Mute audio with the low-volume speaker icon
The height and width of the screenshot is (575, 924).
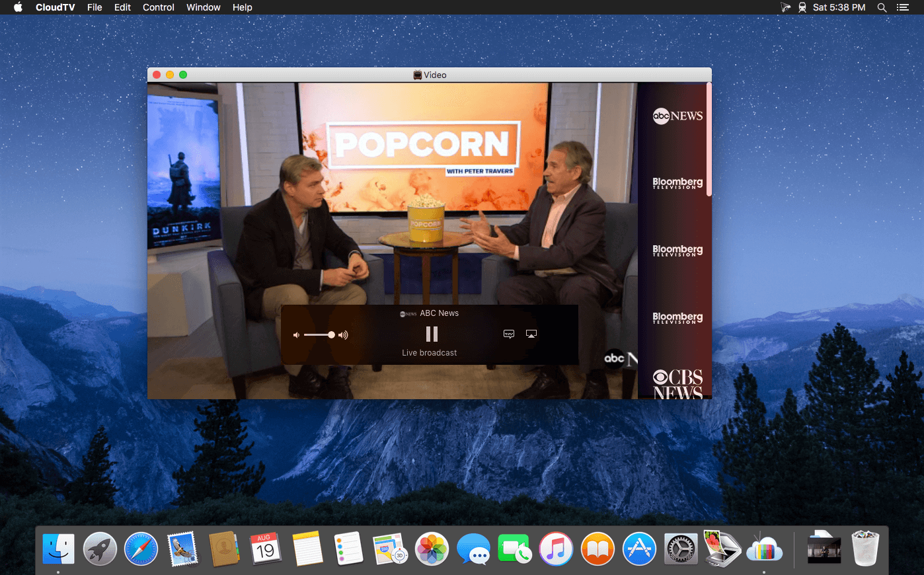tap(296, 335)
